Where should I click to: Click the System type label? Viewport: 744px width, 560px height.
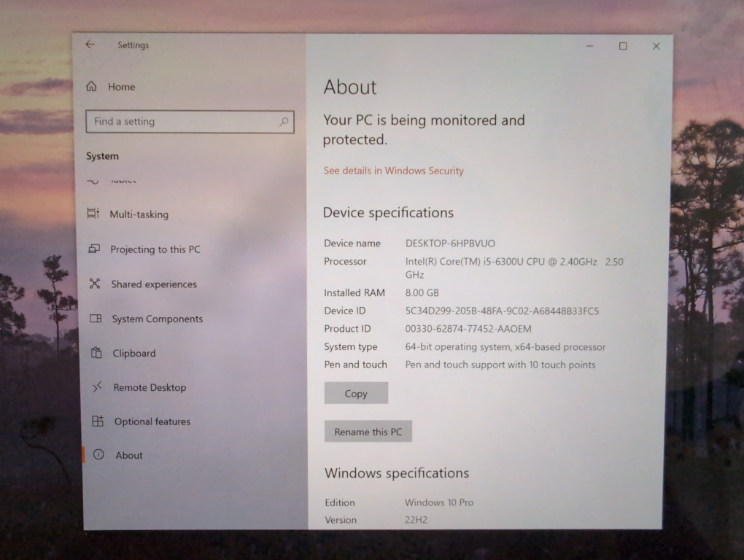[351, 346]
